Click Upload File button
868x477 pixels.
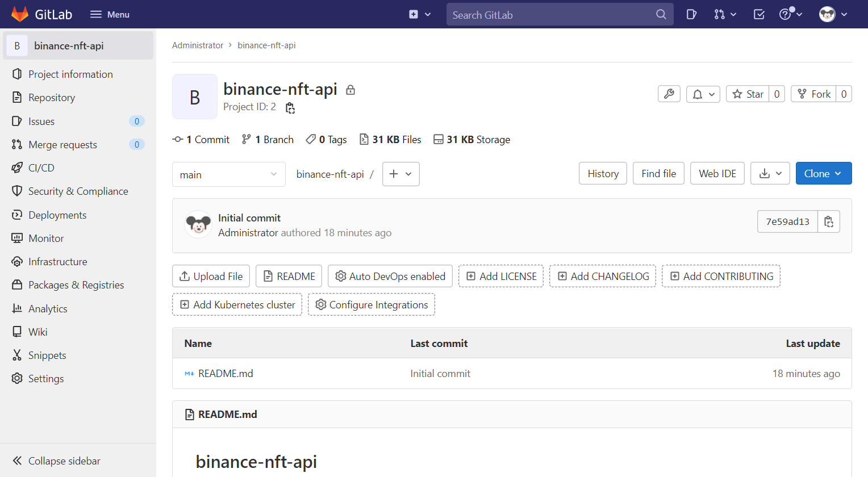tap(211, 276)
